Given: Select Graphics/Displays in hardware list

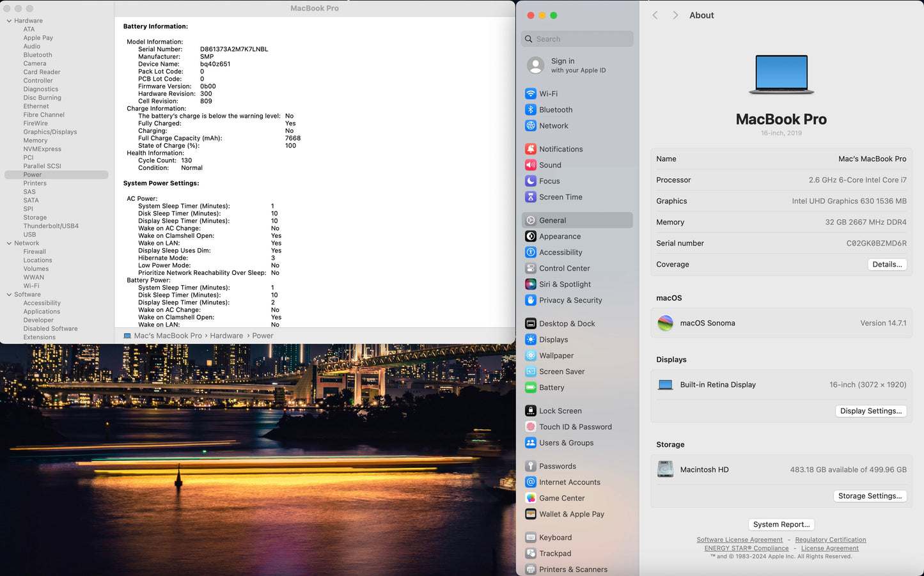Looking at the screenshot, I should (50, 132).
